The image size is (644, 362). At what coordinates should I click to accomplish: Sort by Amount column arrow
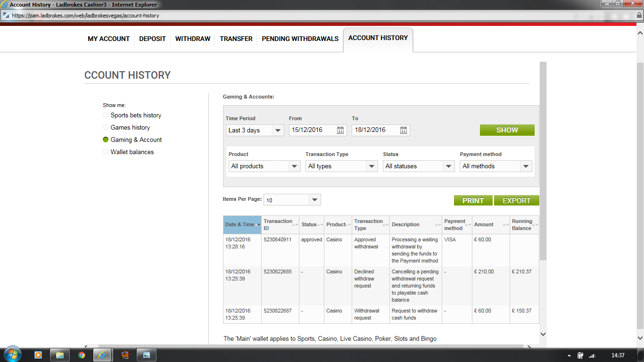pos(507,225)
